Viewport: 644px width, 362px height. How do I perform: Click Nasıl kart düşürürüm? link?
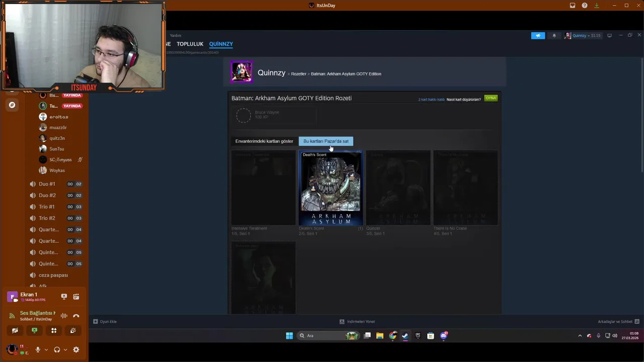pyautogui.click(x=463, y=100)
